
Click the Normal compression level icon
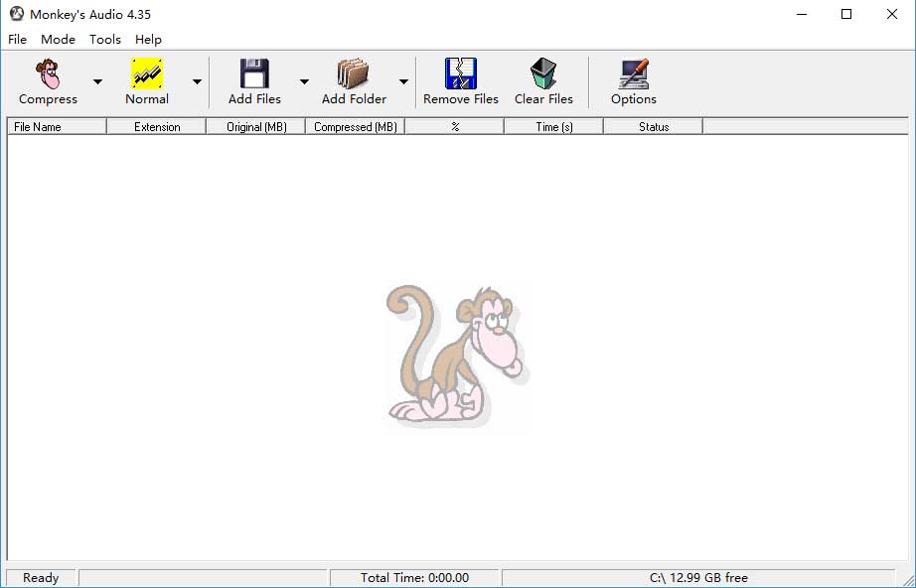[x=147, y=73]
